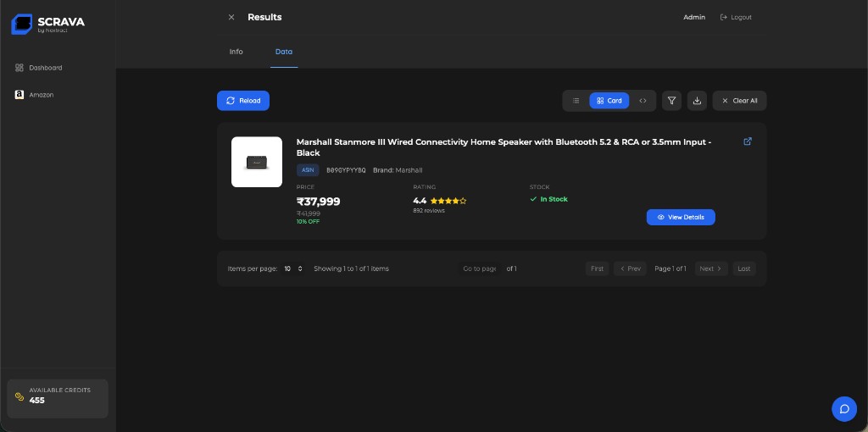Viewport: 868px width, 432px height.
Task: Click the struck-through price ₹41,999
Action: click(x=309, y=213)
